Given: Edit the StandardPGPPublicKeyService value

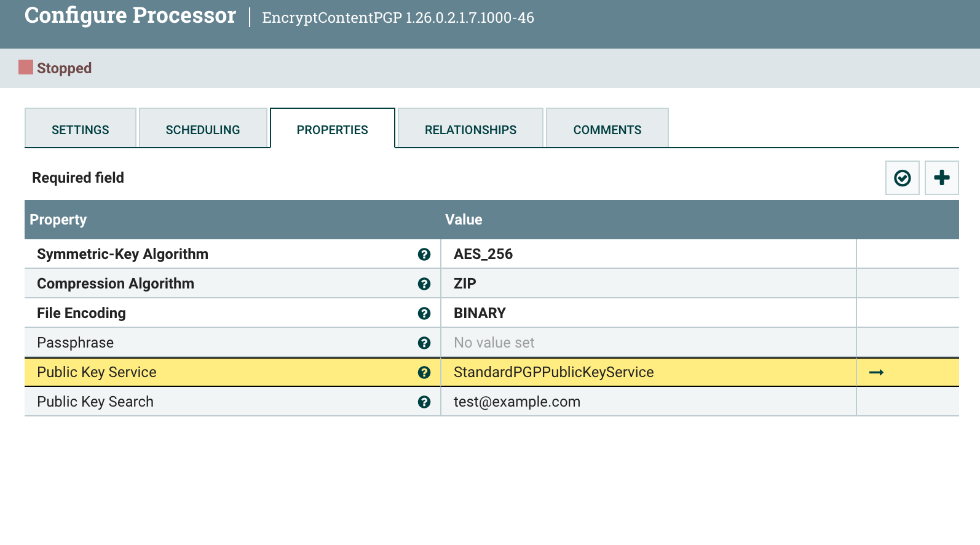Looking at the screenshot, I should (x=649, y=372).
